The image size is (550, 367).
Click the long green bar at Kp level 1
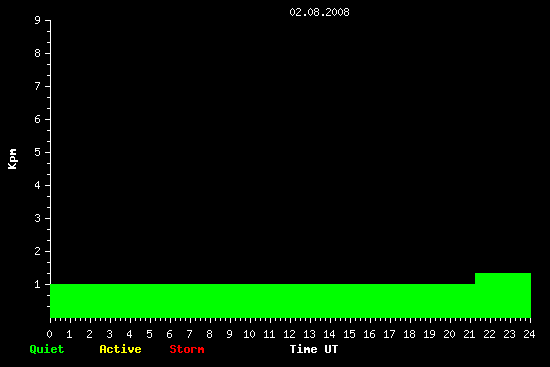(262, 301)
